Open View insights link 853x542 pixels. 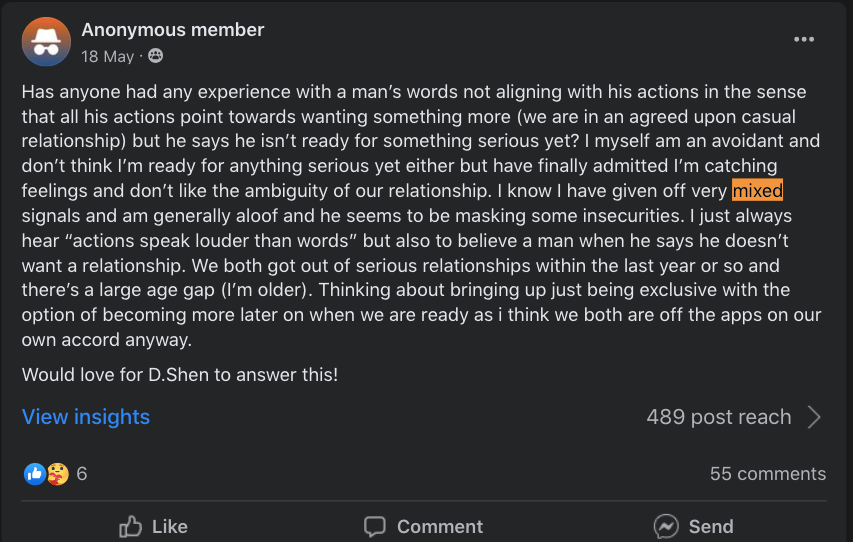pos(86,417)
